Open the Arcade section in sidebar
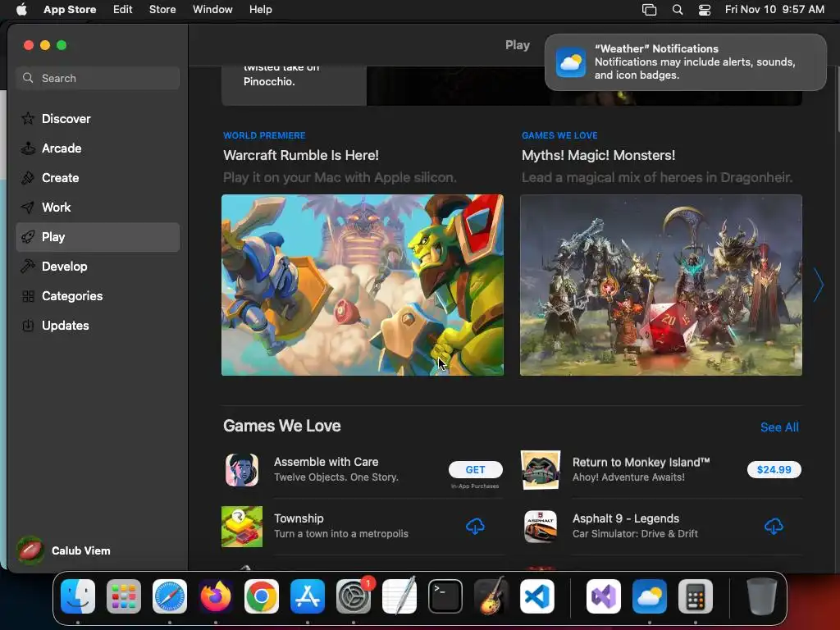840x630 pixels. [x=98, y=148]
